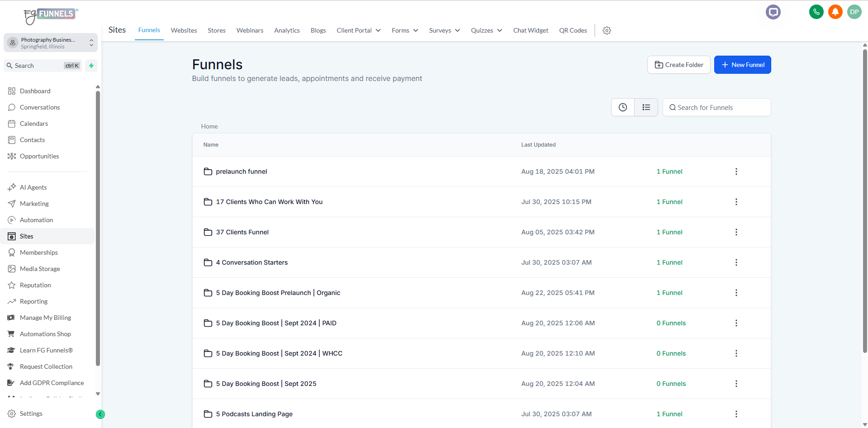The image size is (868, 428).
Task: Open three-dot menu for 37 Clients Funnel
Action: (x=736, y=232)
